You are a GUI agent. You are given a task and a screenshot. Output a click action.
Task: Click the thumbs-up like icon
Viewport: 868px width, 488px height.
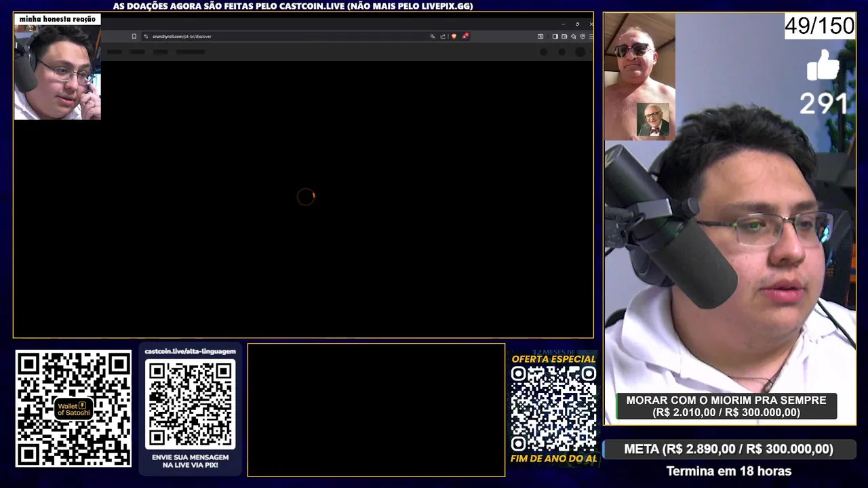[823, 66]
